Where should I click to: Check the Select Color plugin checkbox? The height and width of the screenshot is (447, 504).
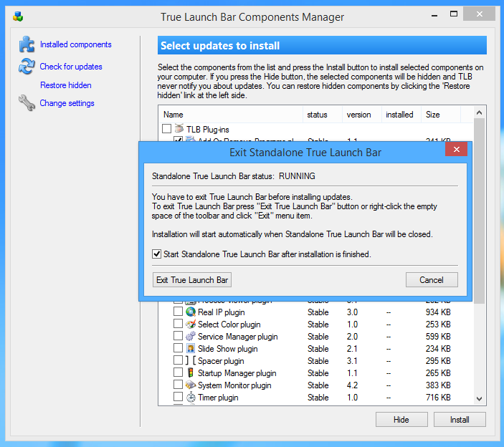[x=178, y=323]
